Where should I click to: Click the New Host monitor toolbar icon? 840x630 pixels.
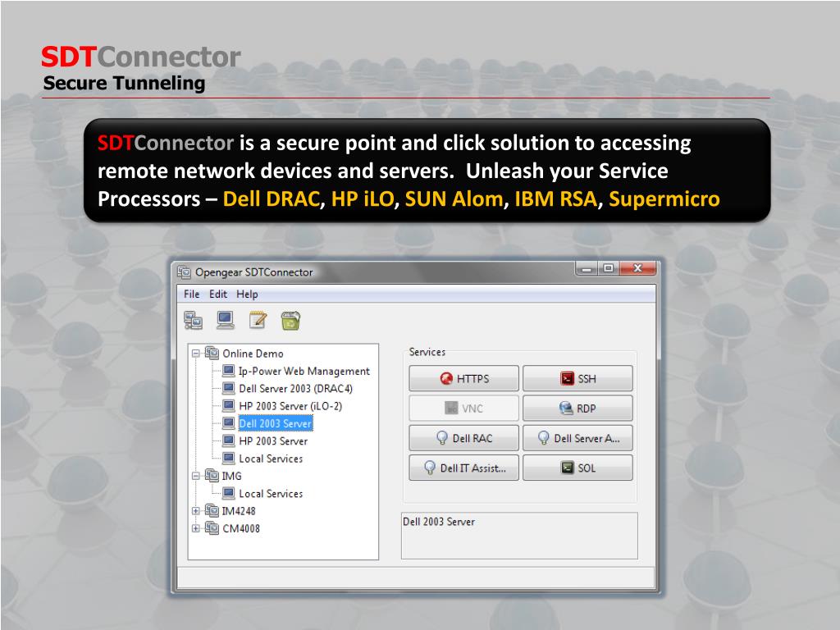click(x=225, y=321)
